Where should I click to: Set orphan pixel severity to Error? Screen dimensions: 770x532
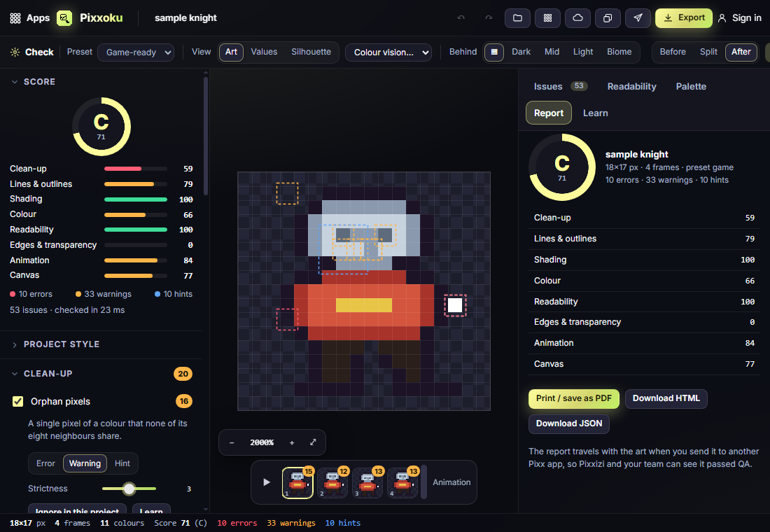tap(45, 463)
